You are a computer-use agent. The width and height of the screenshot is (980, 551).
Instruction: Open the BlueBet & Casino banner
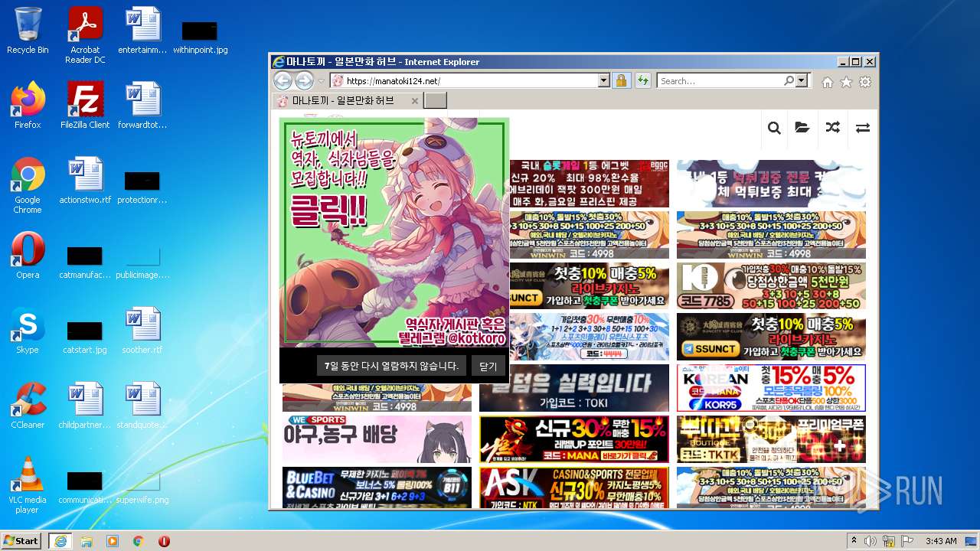click(377, 487)
